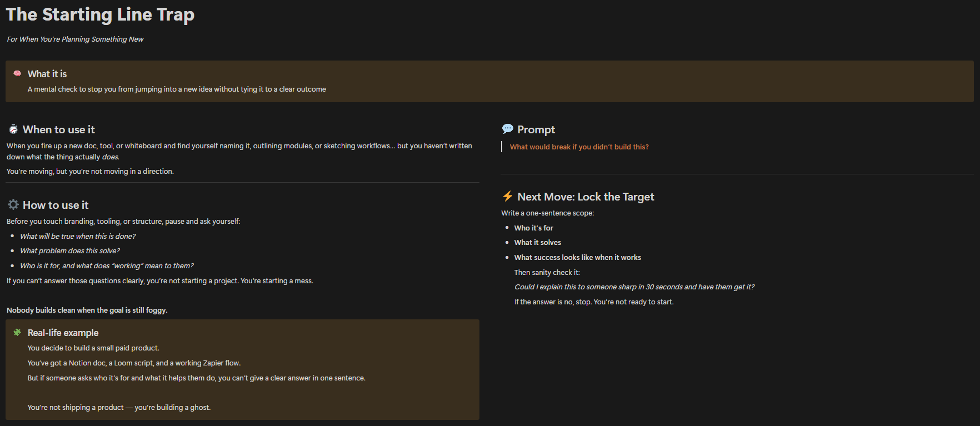Click the line Then sanity check it:

tap(547, 273)
